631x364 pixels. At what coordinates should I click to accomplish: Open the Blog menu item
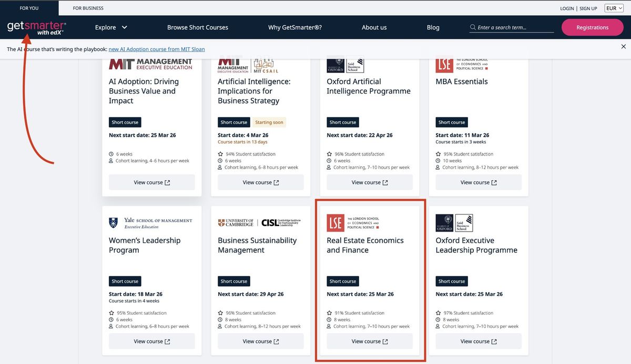click(433, 27)
